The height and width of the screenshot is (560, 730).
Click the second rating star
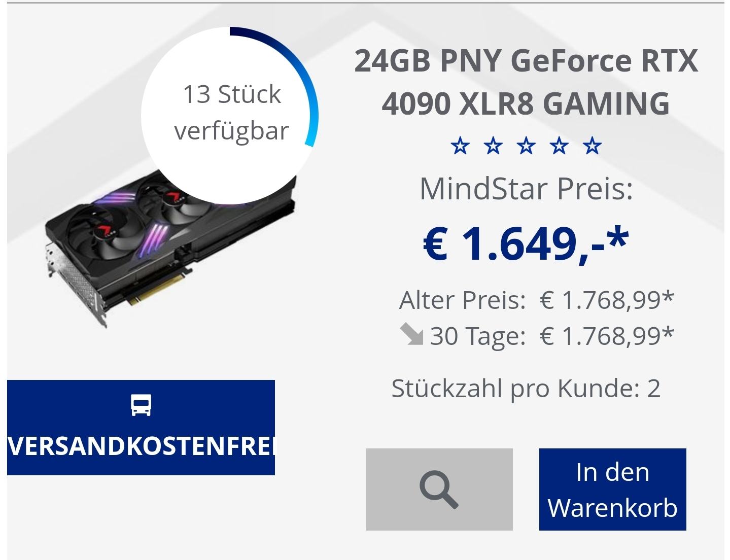tap(493, 146)
